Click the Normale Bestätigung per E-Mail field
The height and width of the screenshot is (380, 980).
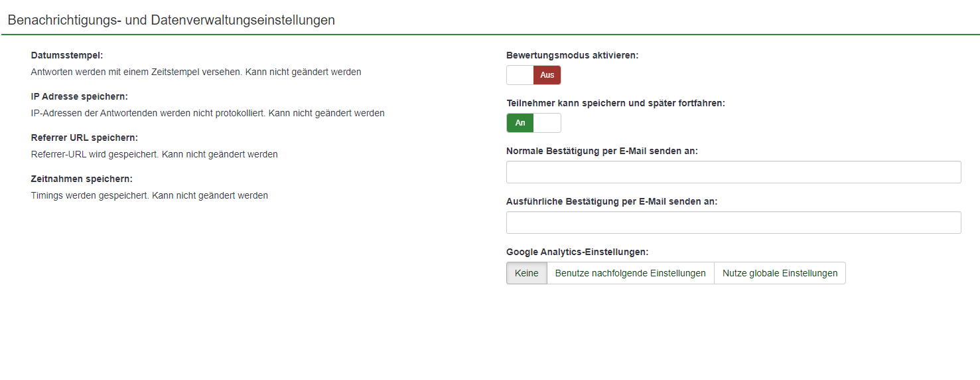[x=733, y=172]
